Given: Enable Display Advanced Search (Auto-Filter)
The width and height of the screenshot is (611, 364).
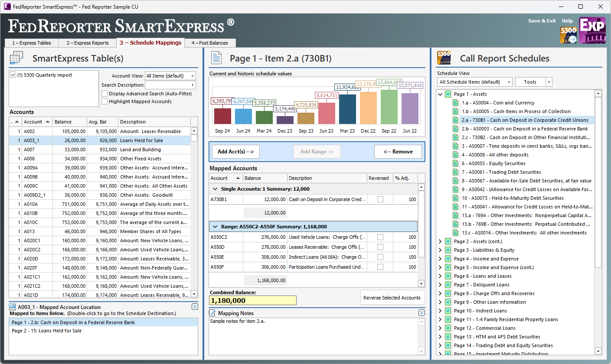Looking at the screenshot, I should tap(105, 93).
